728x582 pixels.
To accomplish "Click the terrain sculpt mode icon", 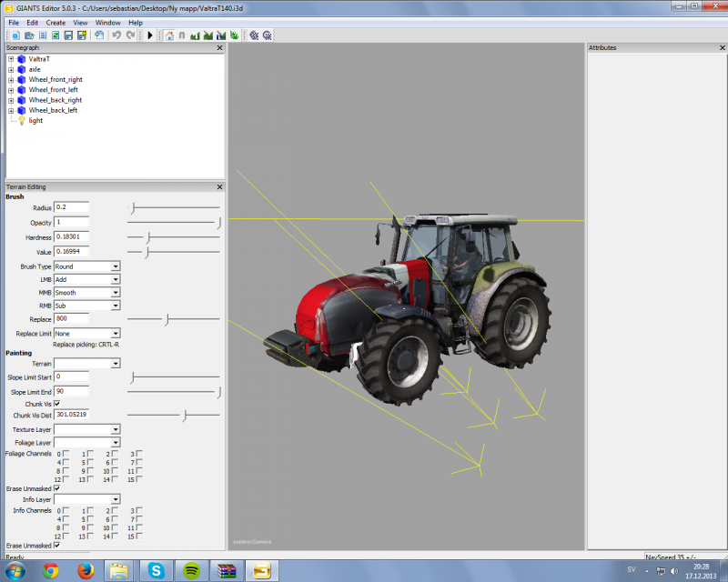I will tap(195, 35).
